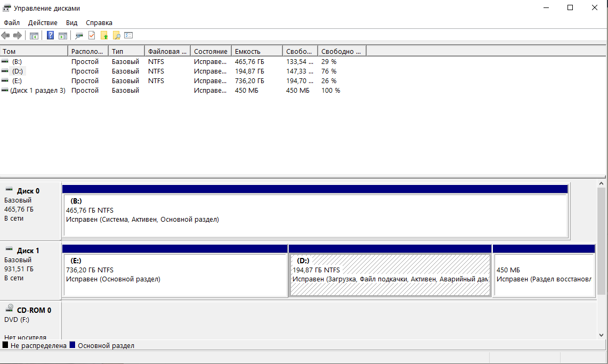Sort volumes by Состояние column header
This screenshot has height=364, width=608.
click(210, 52)
